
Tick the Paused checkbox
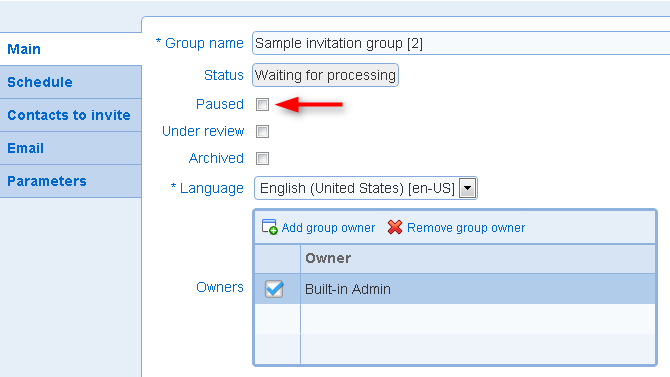[x=262, y=104]
